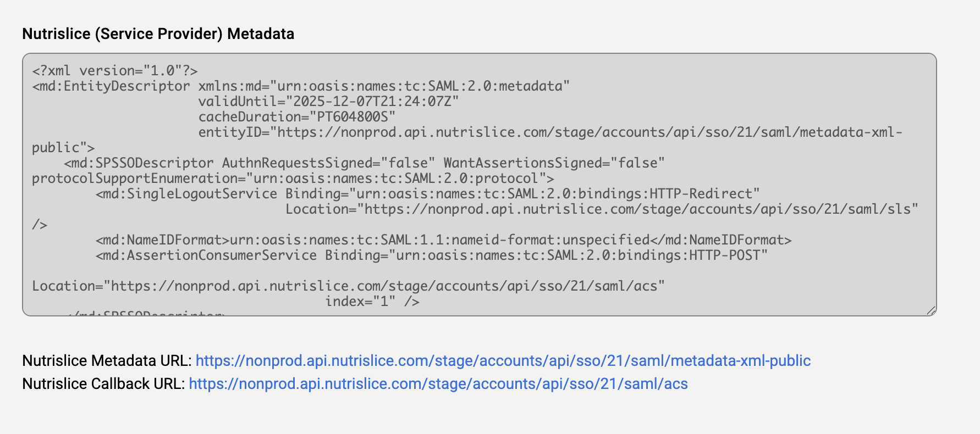Click the cacheDuration="PT604800S" attribute
The width and height of the screenshot is (980, 434).
point(296,117)
